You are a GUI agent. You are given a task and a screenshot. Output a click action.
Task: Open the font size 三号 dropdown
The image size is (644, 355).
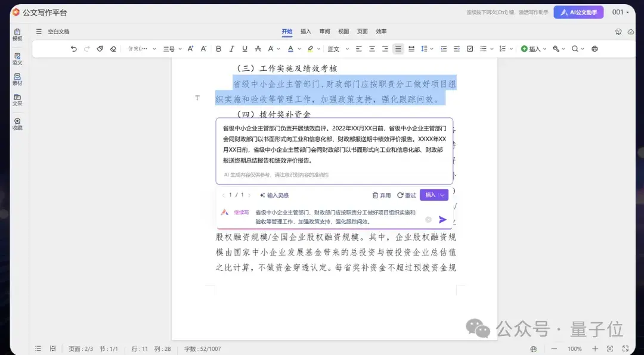(x=173, y=49)
